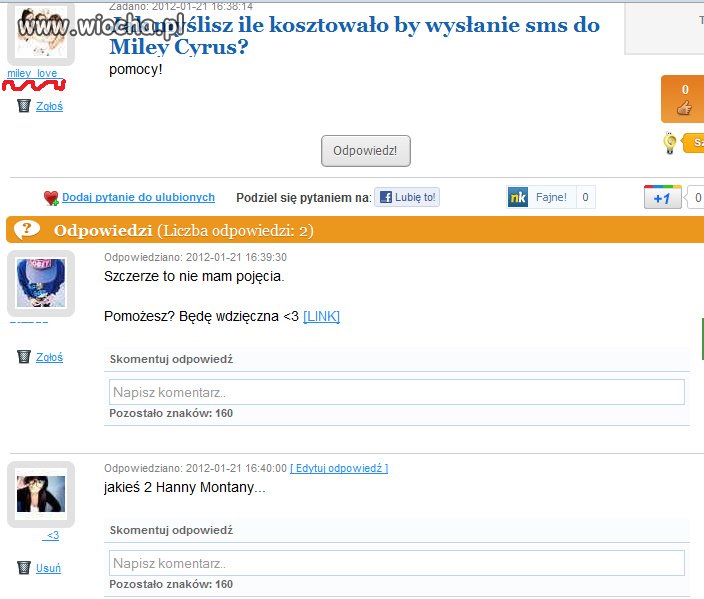Click the heart favorites icon
Image resolution: width=704 pixels, height=599 pixels.
[x=51, y=198]
